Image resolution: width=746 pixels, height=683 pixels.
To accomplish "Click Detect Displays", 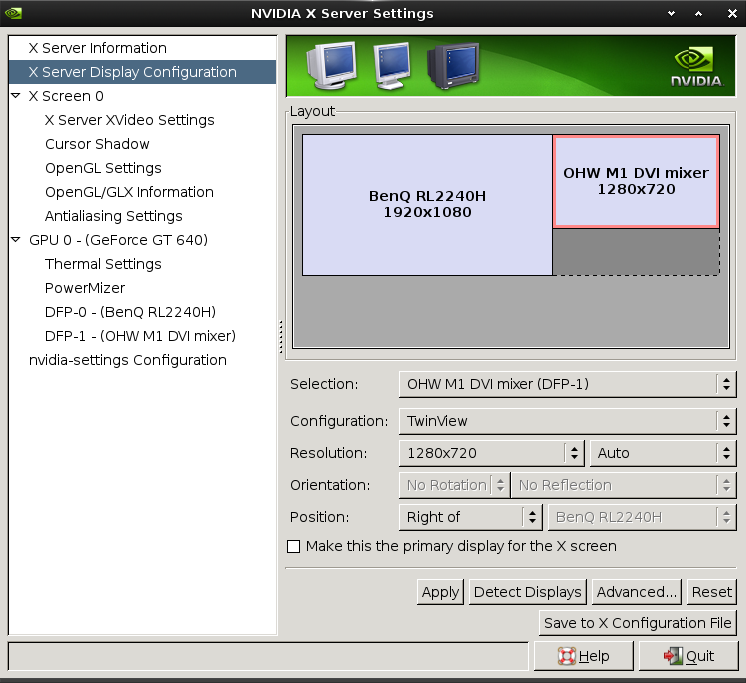I will 528,592.
